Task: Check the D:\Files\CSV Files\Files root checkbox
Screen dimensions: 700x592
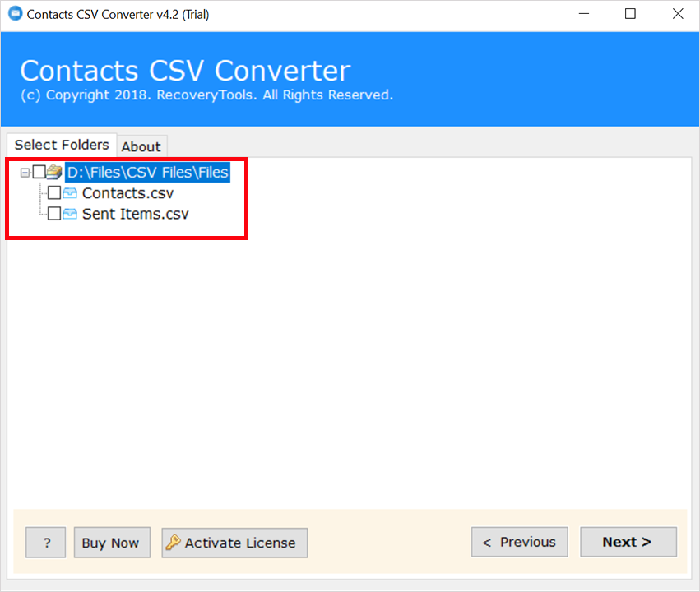Action: (39, 172)
